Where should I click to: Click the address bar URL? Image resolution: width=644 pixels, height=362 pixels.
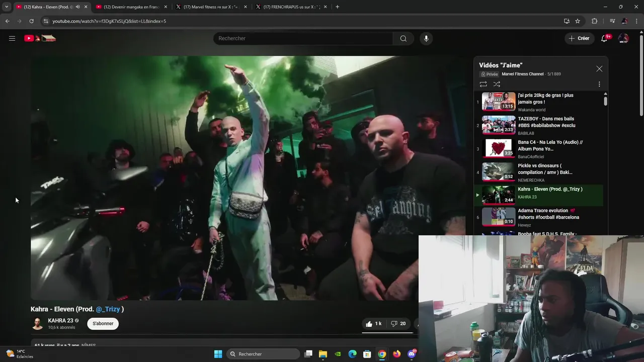(109, 21)
